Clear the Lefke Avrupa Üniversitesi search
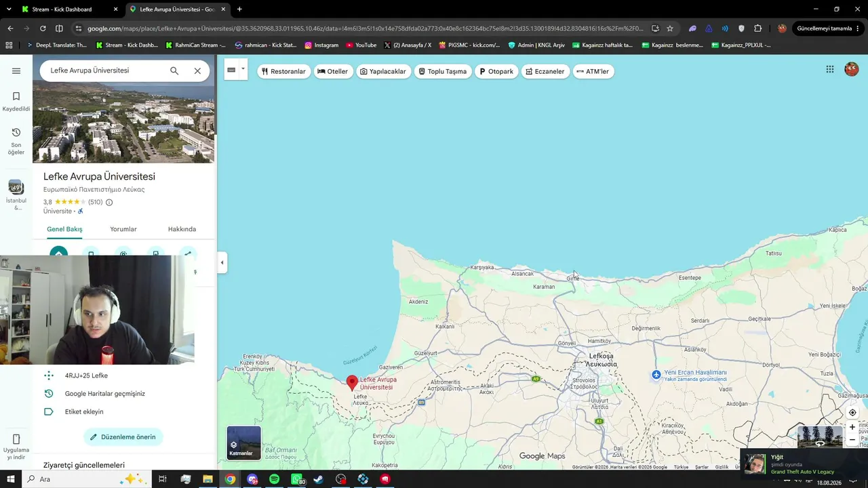This screenshot has width=868, height=488. coord(197,70)
